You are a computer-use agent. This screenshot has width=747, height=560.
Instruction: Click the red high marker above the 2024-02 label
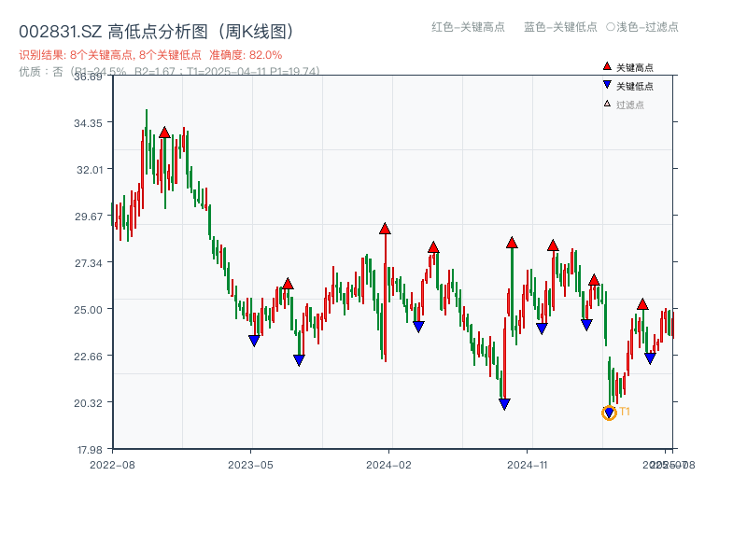point(385,226)
